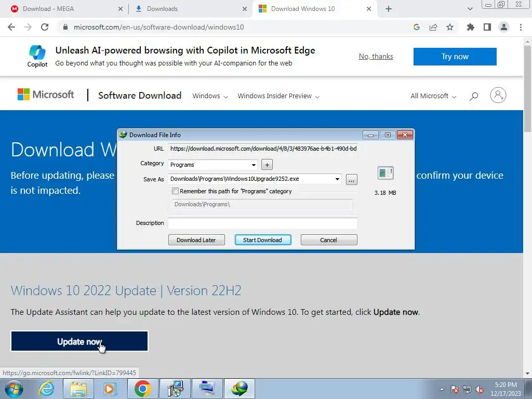
Task: Click the Description input field
Action: coord(263,223)
